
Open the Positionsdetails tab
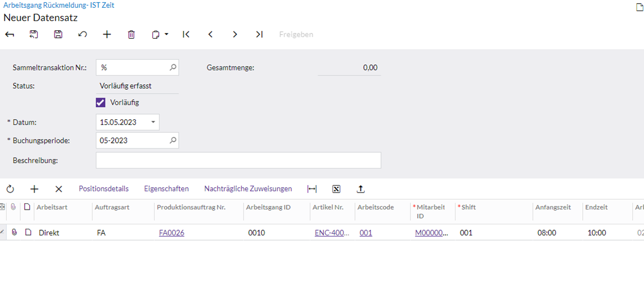point(103,189)
